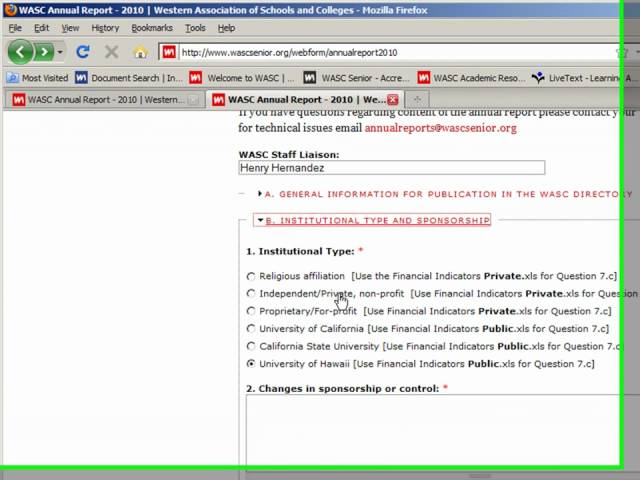Select Proprietary/For-profit radio button
This screenshot has width=640, height=480.
[251, 311]
